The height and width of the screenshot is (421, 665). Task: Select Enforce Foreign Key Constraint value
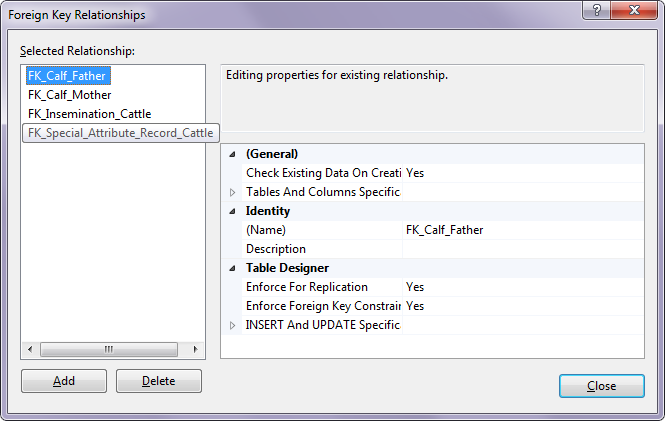522,306
